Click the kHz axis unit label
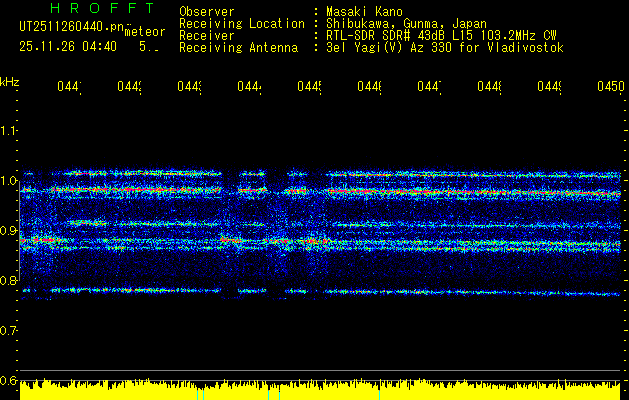Screen dimensions: 629x400 click(10, 82)
